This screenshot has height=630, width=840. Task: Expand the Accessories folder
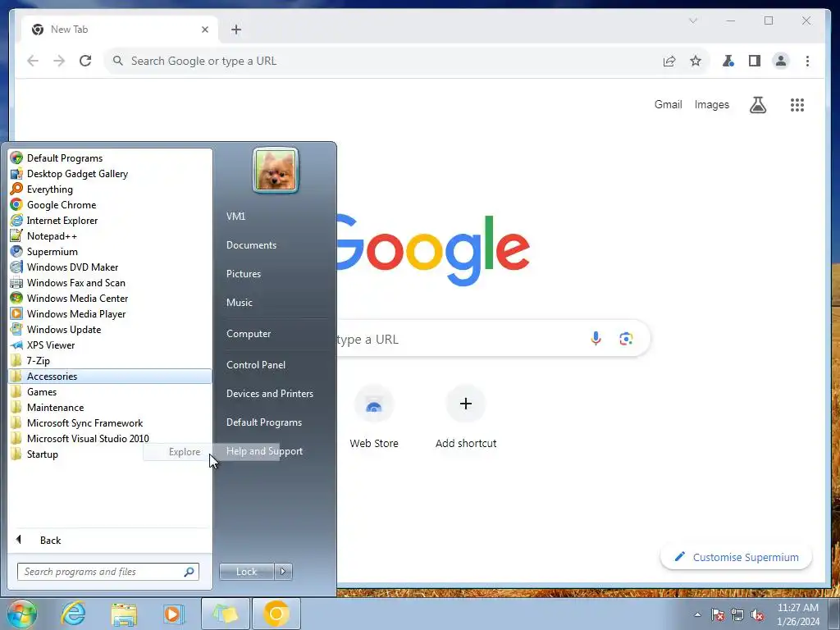click(x=110, y=376)
